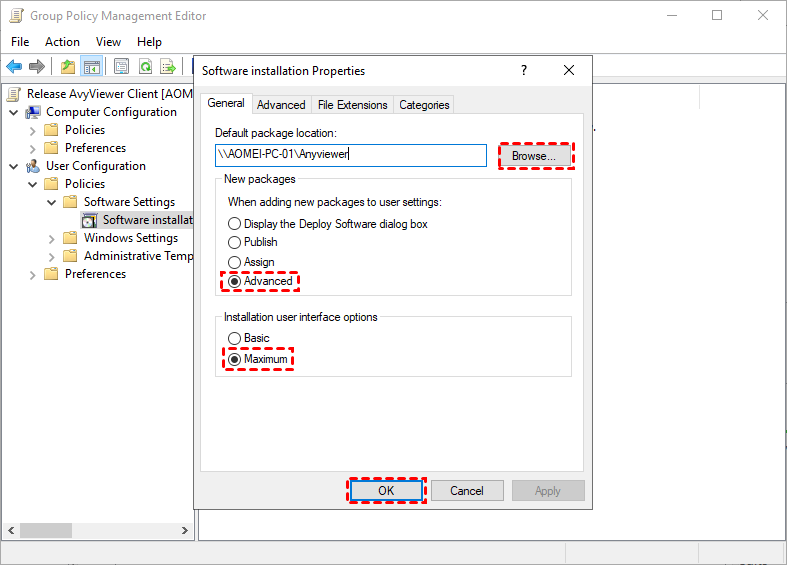Click the Software Settings folder icon
Image resolution: width=787 pixels, height=565 pixels.
(x=70, y=202)
